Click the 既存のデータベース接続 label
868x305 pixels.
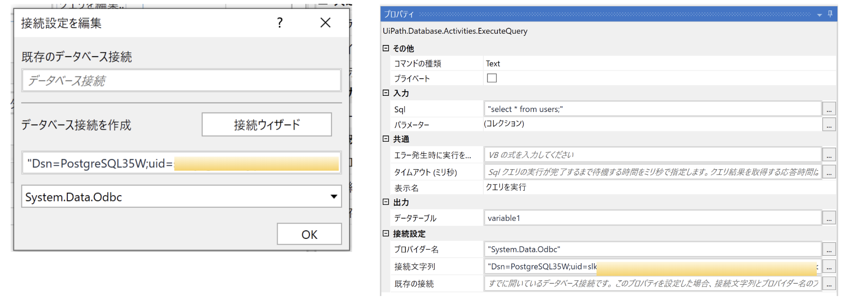[77, 57]
